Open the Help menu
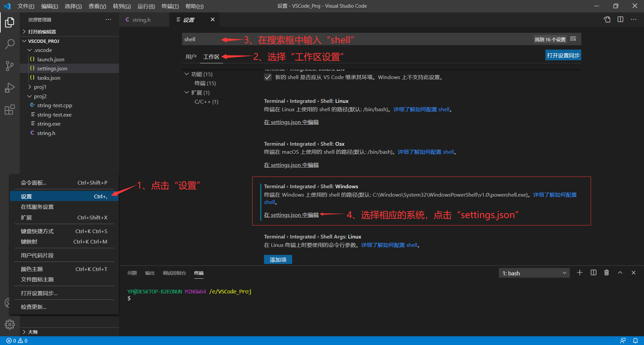The width and height of the screenshot is (644, 345). tap(195, 6)
